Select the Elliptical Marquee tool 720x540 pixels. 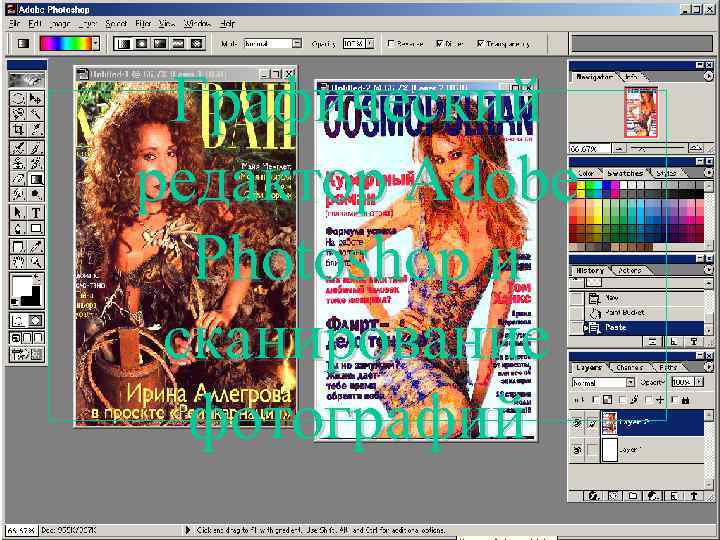click(18, 99)
